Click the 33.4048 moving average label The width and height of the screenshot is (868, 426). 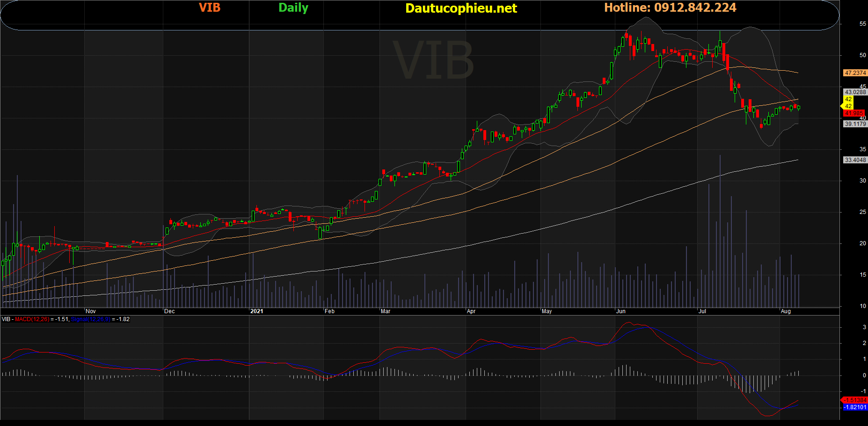855,160
